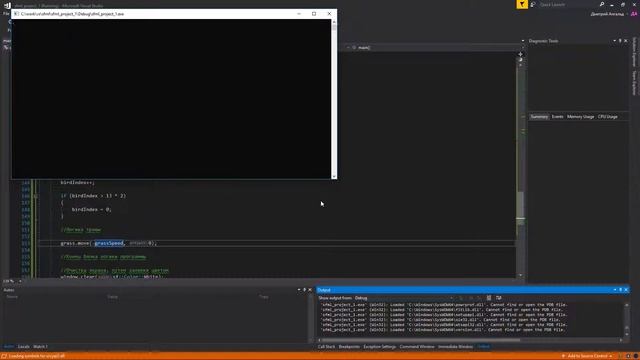Open the 'Show output from' Debug dropdown
This screenshot has width=640, height=360.
[x=404, y=298]
